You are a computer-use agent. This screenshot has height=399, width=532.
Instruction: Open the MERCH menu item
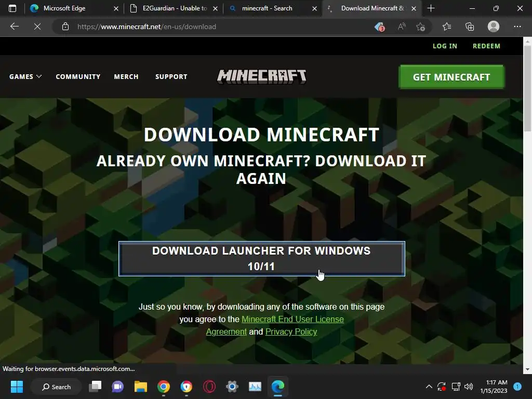126,77
